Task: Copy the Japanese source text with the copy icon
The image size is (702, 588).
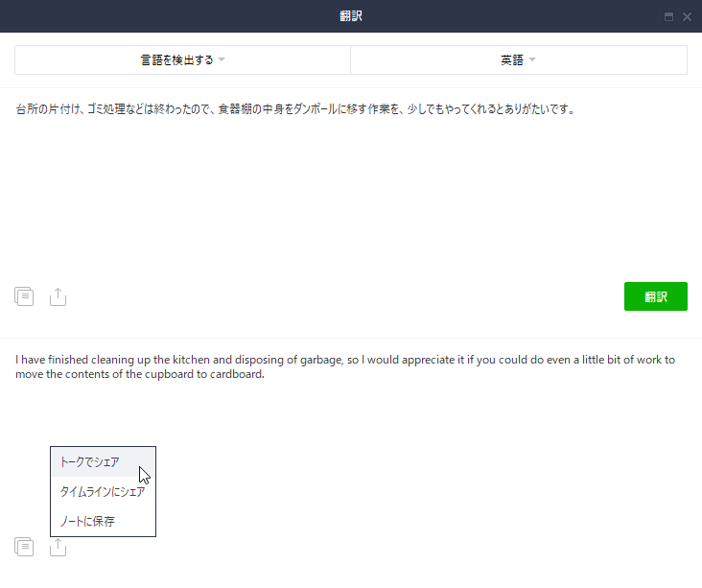Action: coord(24,296)
